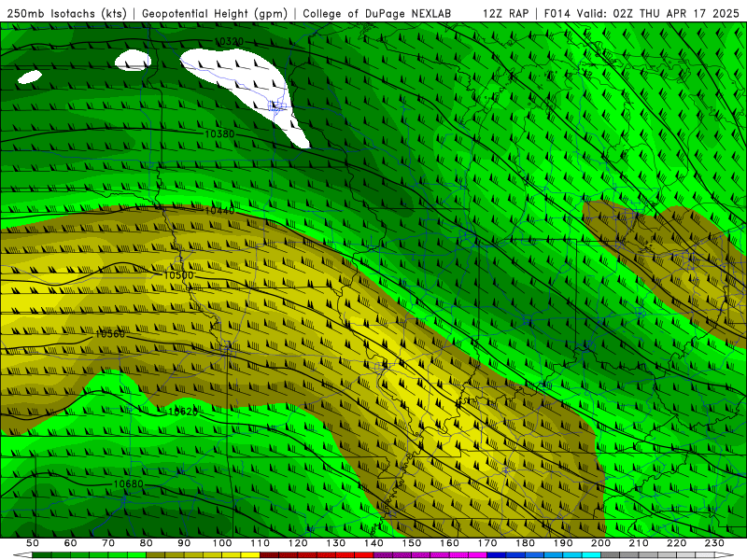
Task: Select the 90 color scale label
Action: point(184,543)
